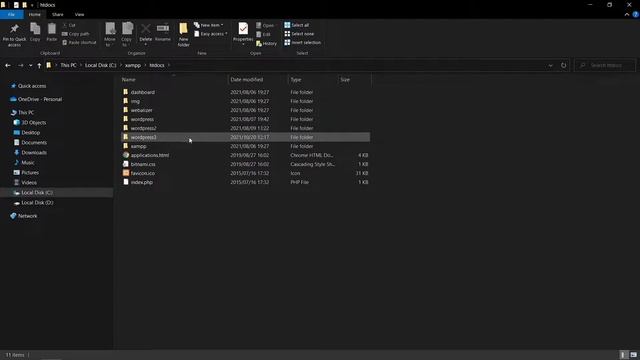Select Quick access in navigation pane
Viewport: 640px width, 360px height.
coord(32,86)
